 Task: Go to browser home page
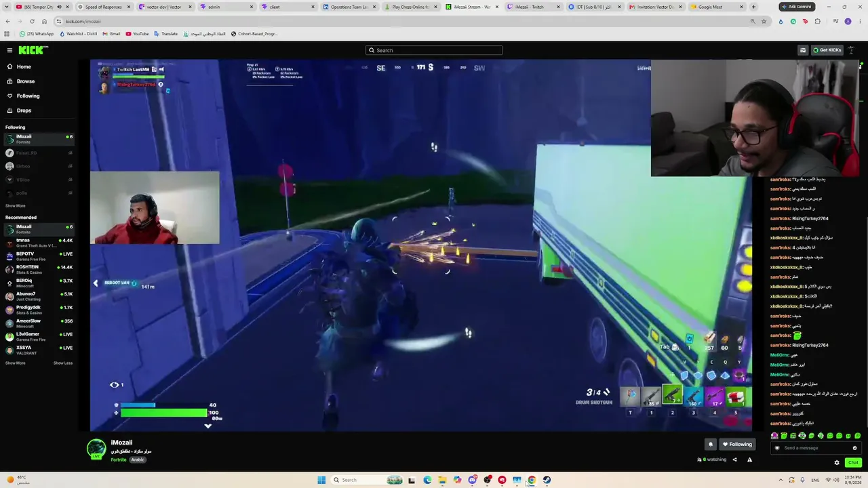point(44,21)
